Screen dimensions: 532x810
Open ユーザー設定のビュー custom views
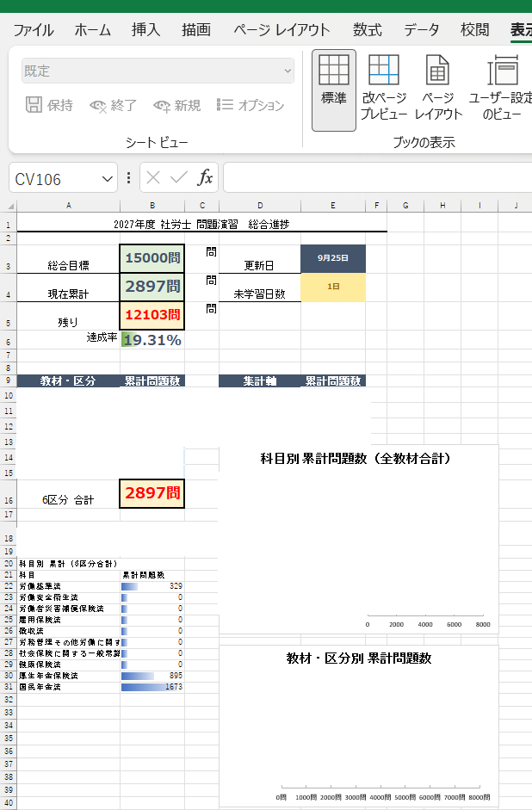(x=501, y=88)
